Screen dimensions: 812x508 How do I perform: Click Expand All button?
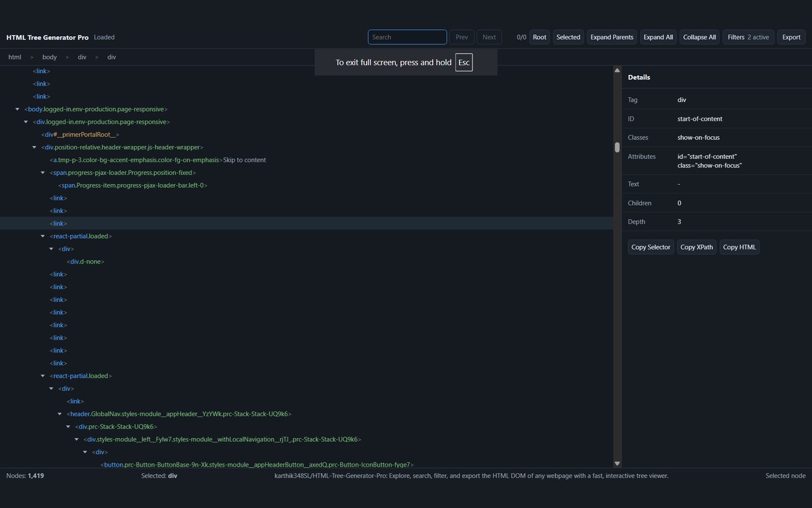pos(658,37)
